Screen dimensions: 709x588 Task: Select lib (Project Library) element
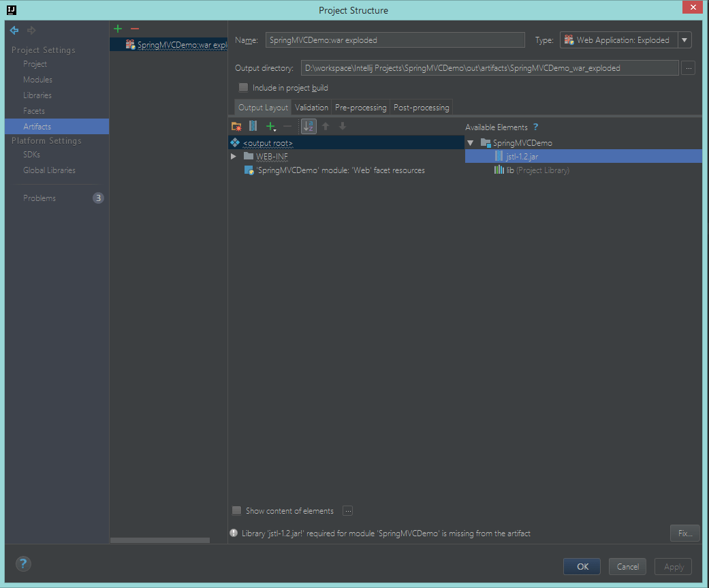(532, 170)
